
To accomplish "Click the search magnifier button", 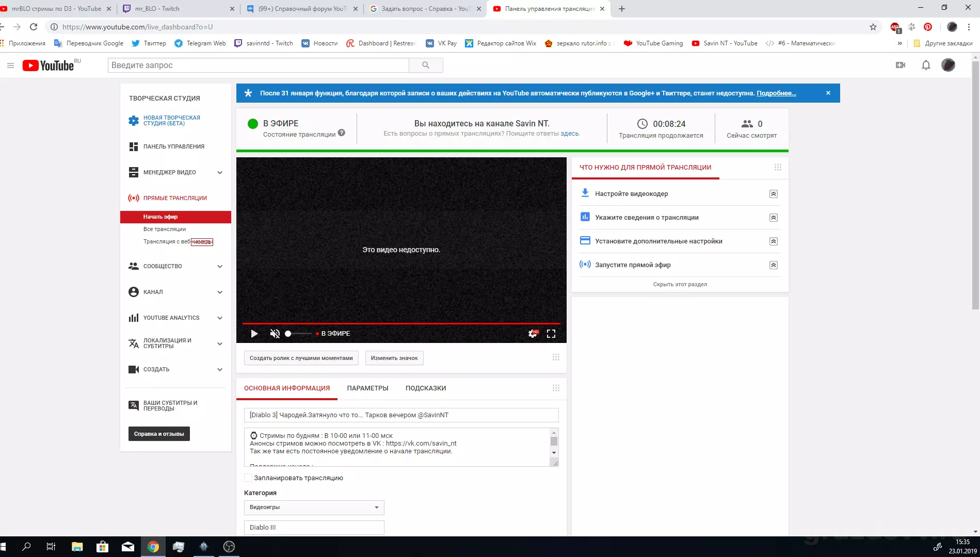I will [x=426, y=65].
